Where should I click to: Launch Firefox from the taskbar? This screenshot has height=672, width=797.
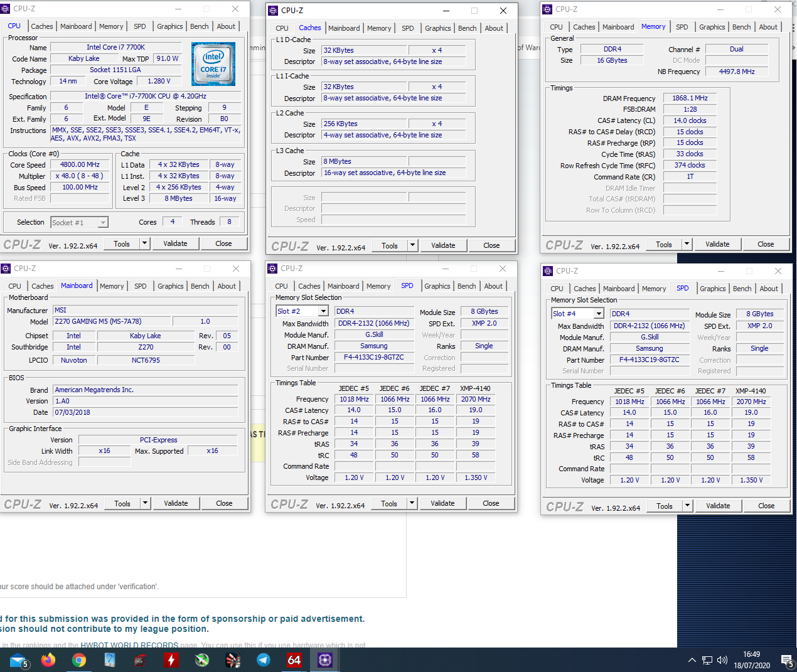[48, 660]
